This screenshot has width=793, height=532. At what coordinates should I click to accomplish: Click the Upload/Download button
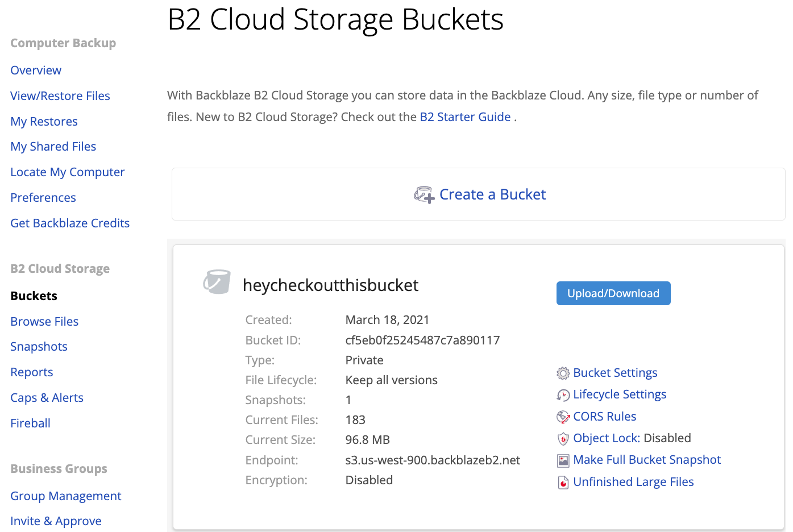(613, 293)
